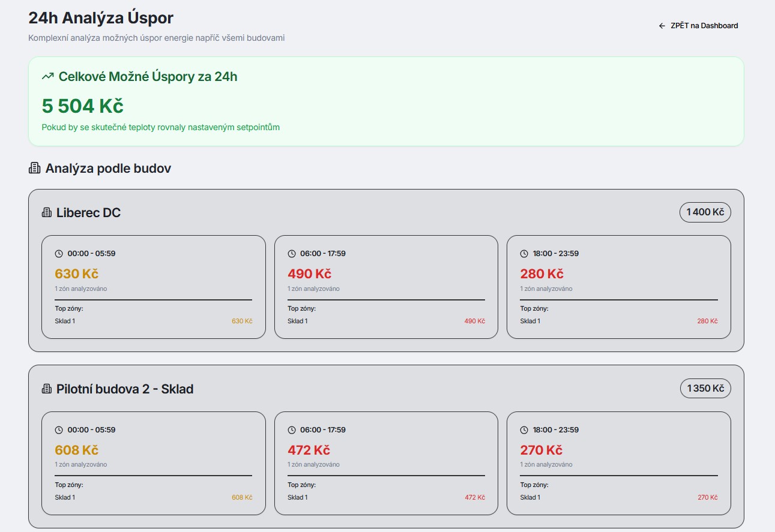Click the clock icon for Pilotní budova 18:00 - 23:59

[x=524, y=430]
